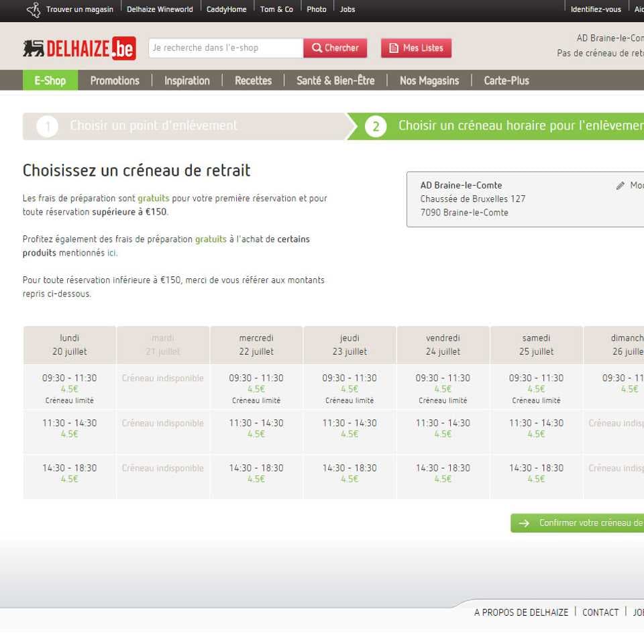Viewport: 644px width, 644px height.
Task: Select the E-Shop tab
Action: tap(50, 80)
